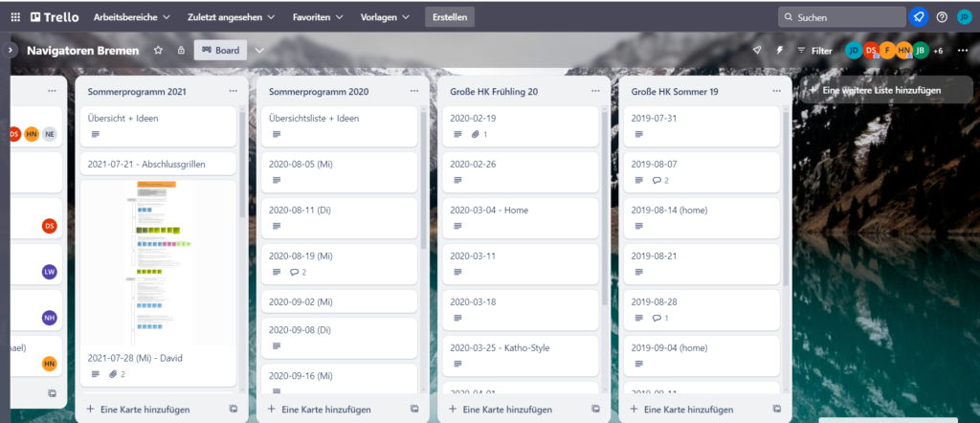Click the board visibility lock icon
Screen dimensions: 980x423
[x=181, y=50]
